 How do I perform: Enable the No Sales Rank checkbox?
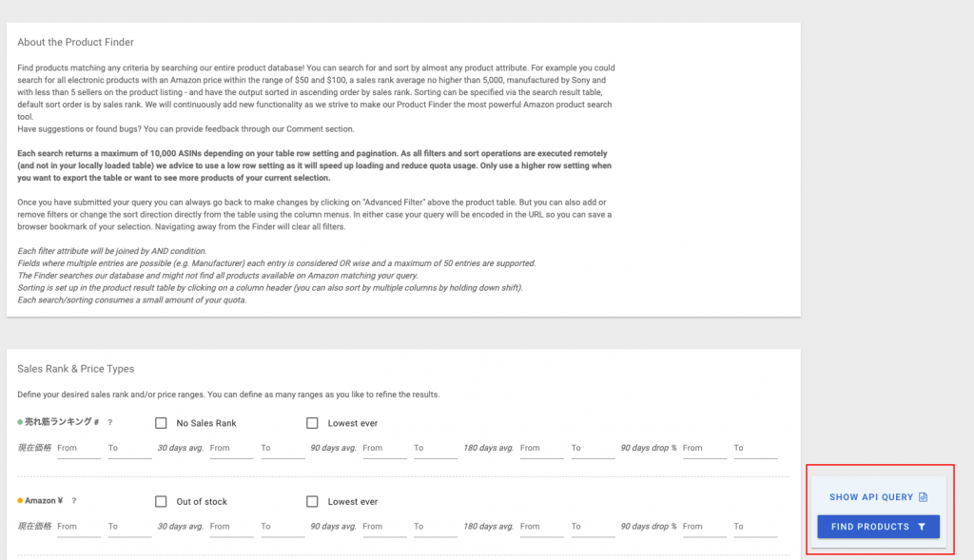(161, 423)
